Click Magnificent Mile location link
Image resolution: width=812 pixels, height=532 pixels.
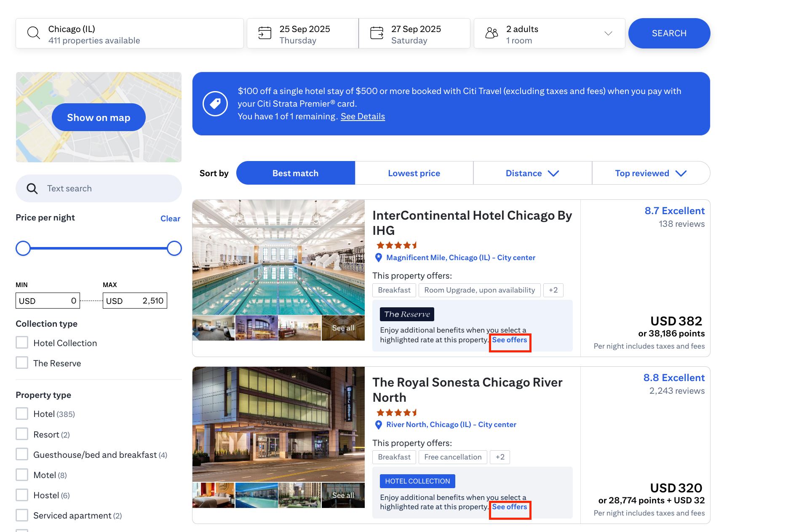coord(461,258)
